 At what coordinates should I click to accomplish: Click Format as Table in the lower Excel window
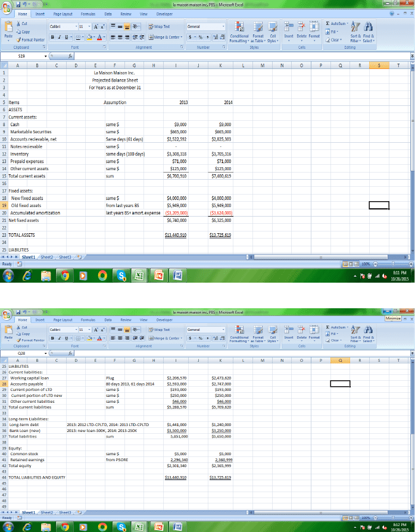(258, 334)
